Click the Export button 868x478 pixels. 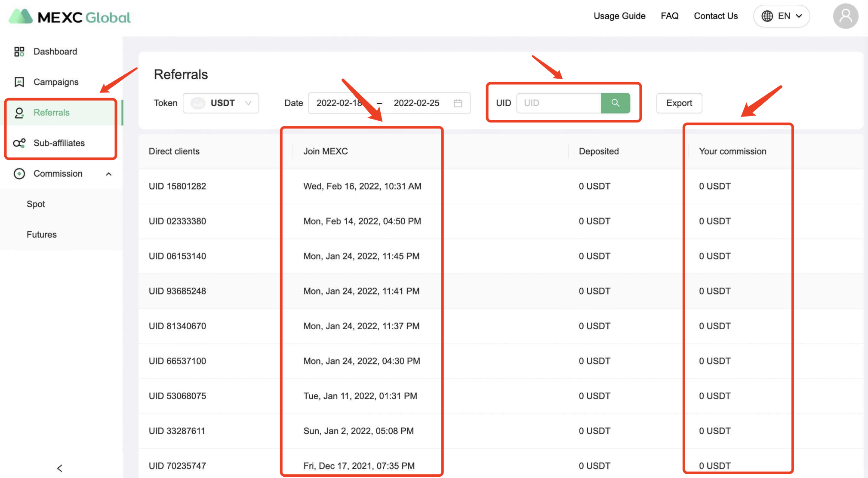[x=679, y=103]
